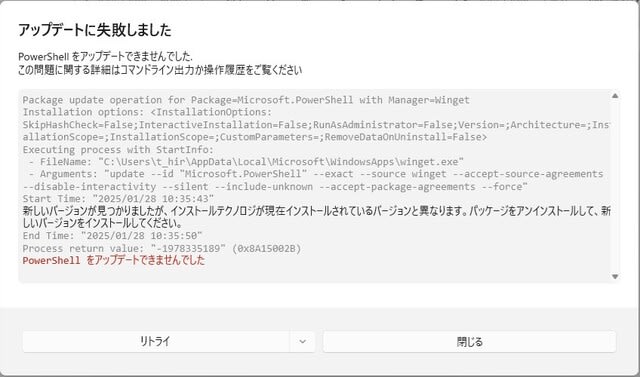Click the Process return value 0x8A15002B line
This screenshot has height=377, width=640.
(162, 248)
